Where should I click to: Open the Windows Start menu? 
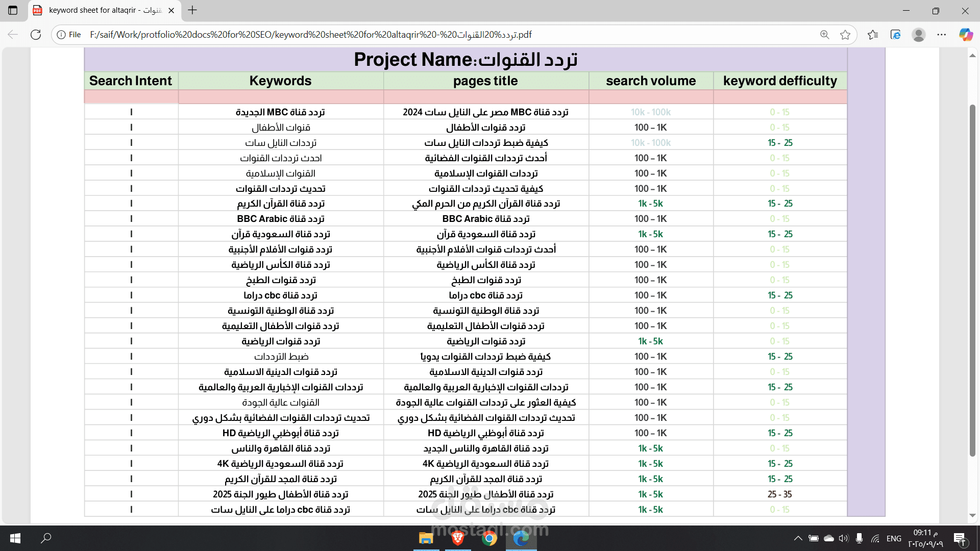coord(15,538)
